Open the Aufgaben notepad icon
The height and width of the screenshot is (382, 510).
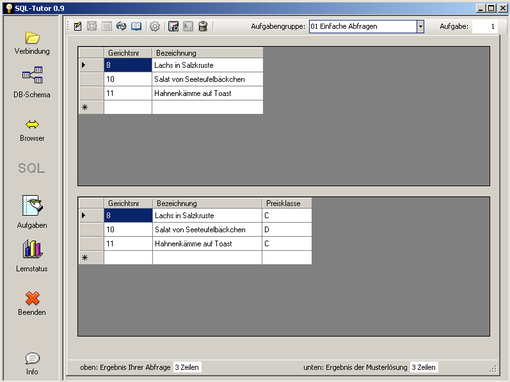click(x=32, y=205)
